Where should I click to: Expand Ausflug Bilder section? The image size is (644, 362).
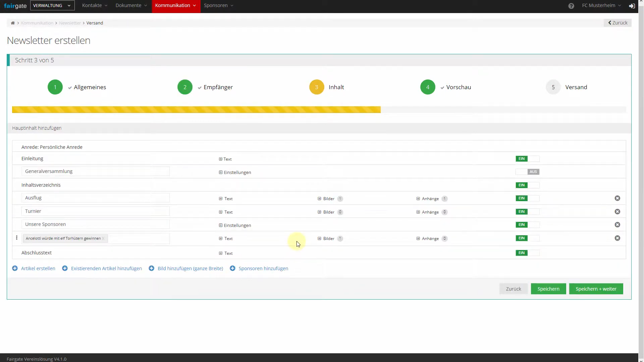tap(326, 199)
